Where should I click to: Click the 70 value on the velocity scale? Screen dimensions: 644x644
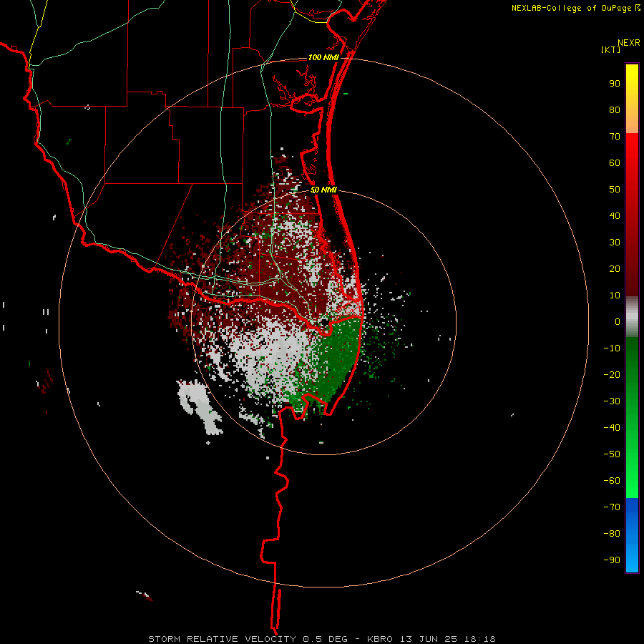(615, 137)
